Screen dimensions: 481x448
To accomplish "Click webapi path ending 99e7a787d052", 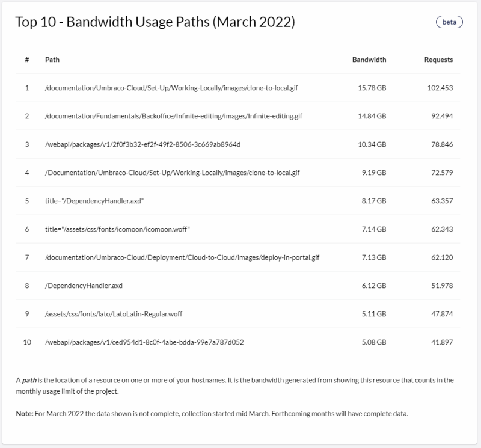I will coord(144,342).
